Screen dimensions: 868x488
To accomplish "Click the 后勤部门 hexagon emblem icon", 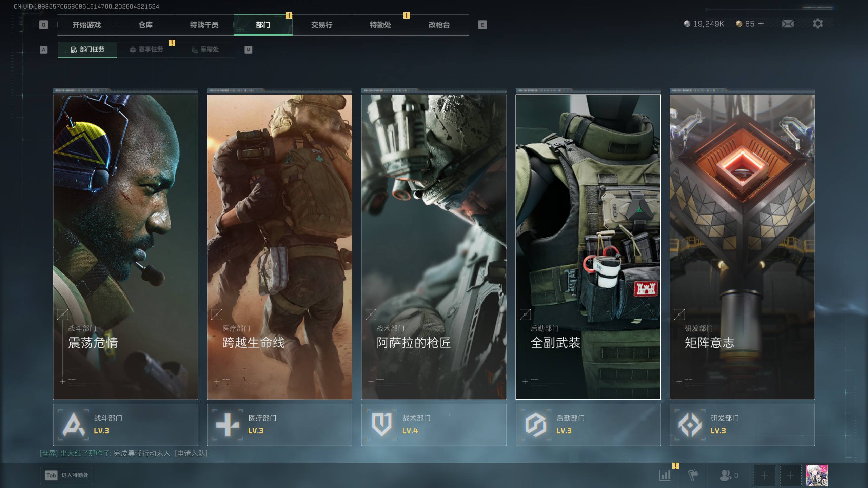I will pos(536,424).
